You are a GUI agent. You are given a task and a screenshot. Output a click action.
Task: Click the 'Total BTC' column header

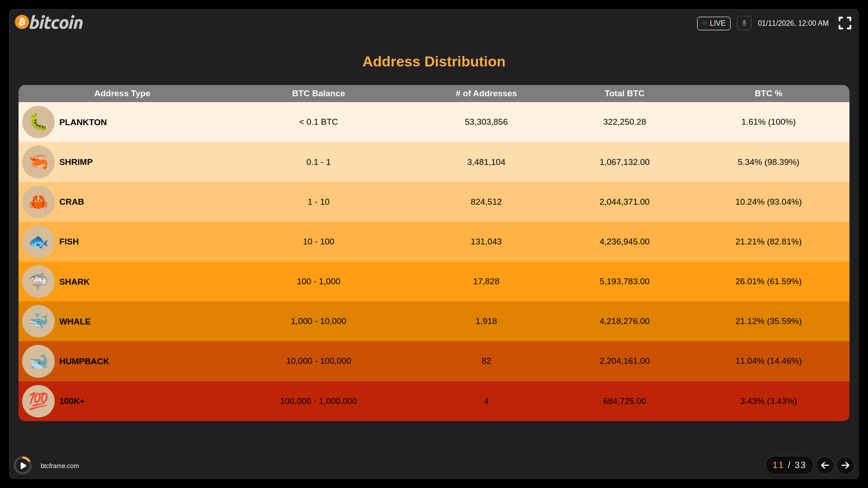point(624,94)
